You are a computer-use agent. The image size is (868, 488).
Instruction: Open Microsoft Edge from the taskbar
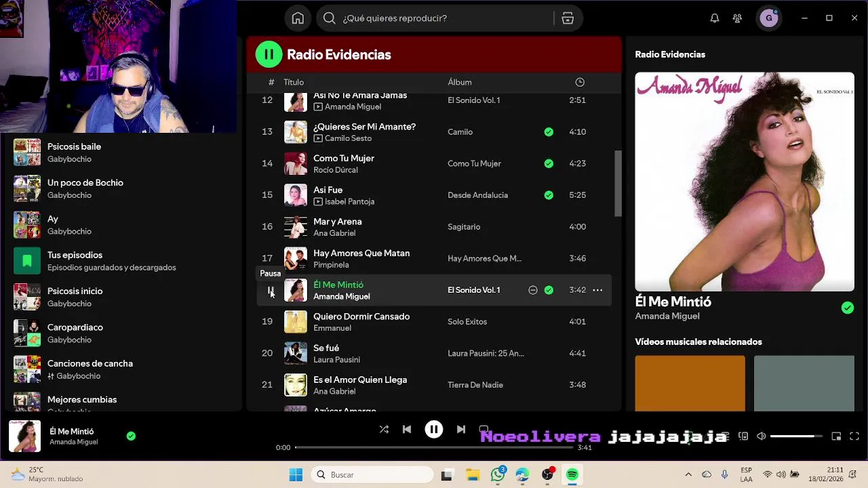tap(522, 475)
